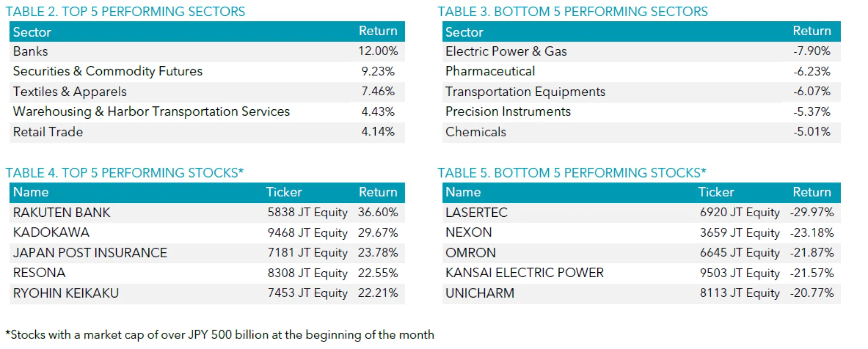Click the market cap footnote text

220,335
